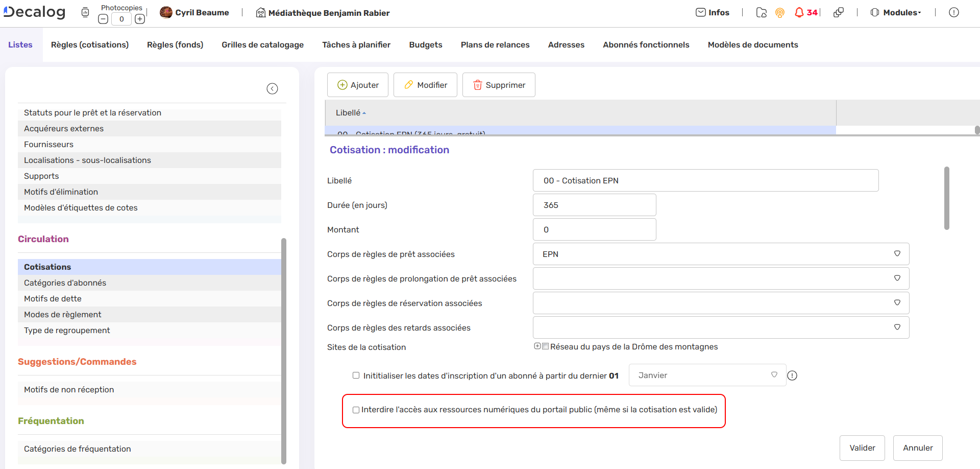Screen dimensions: 980x469
Task: Check 'Initialiser les dates d'inscription' box
Action: 356,376
